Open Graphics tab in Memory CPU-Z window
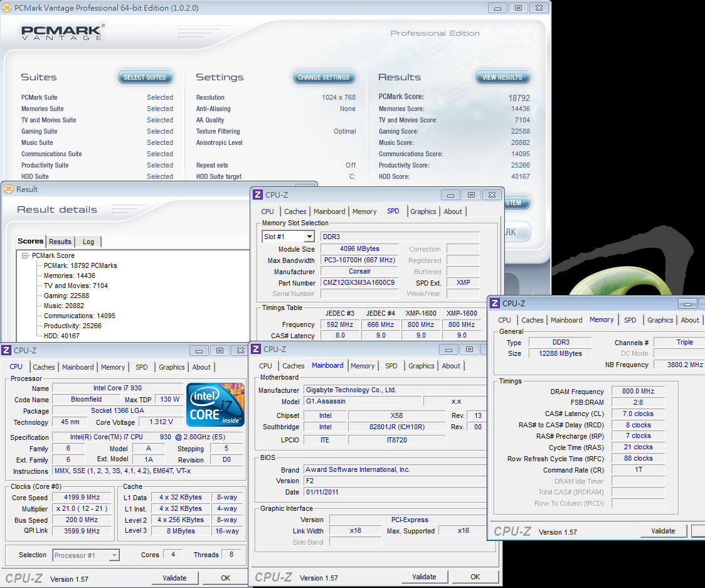The image size is (705, 588). point(660,320)
